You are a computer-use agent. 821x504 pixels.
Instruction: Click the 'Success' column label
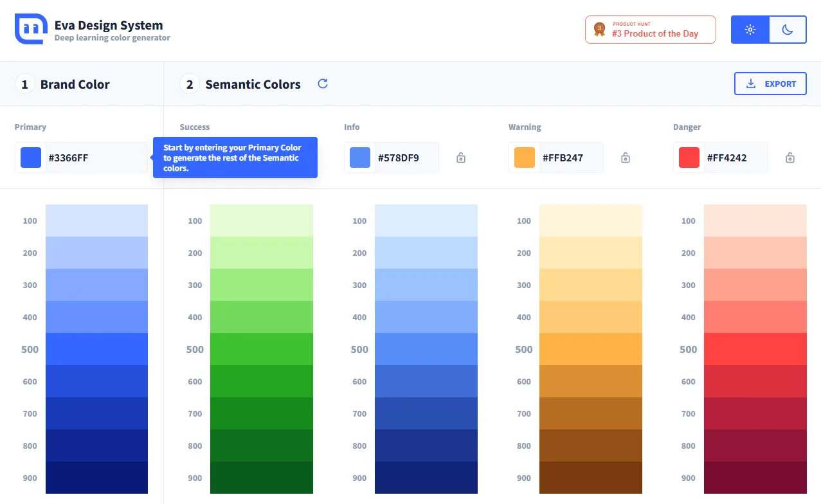point(195,127)
